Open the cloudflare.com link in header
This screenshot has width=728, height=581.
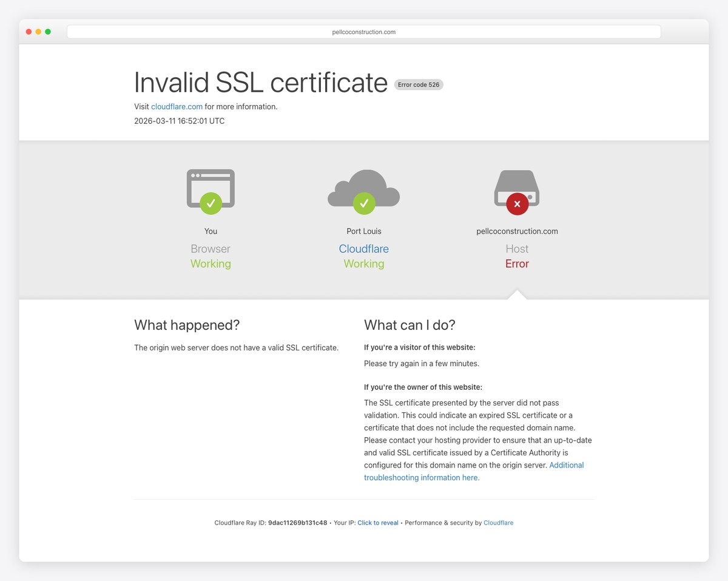pyautogui.click(x=177, y=106)
